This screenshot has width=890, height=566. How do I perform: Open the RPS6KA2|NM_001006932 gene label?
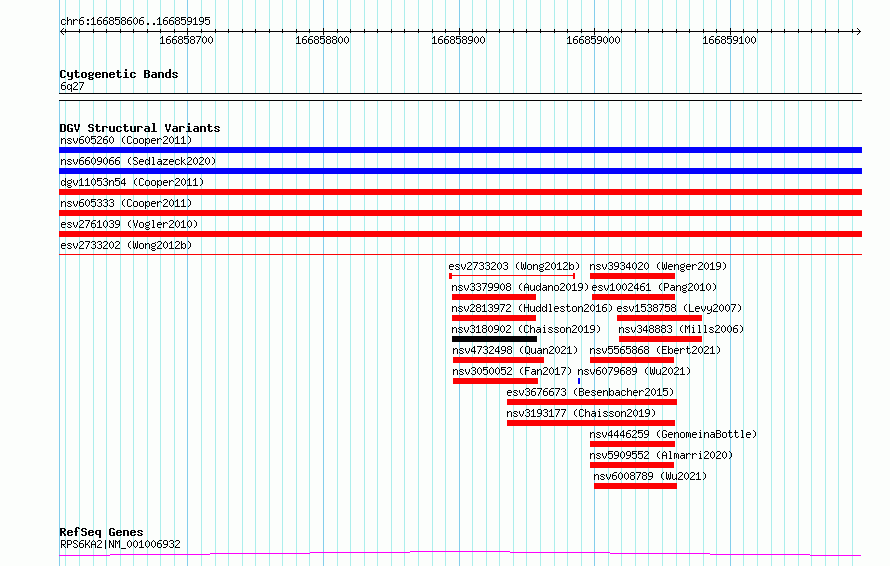click(120, 544)
